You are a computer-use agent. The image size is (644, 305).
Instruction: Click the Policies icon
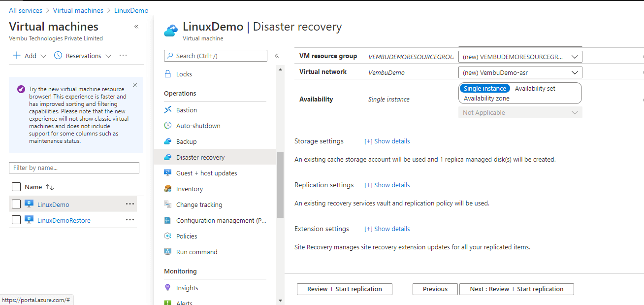pyautogui.click(x=167, y=236)
